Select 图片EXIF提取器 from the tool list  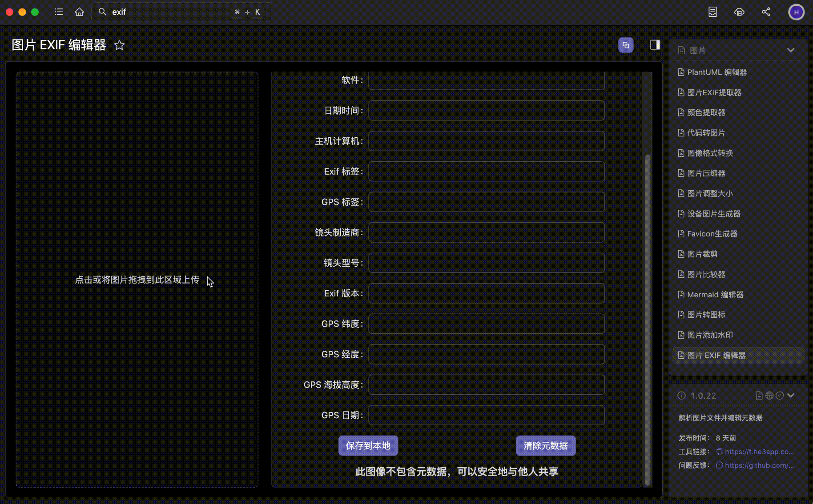tap(714, 92)
